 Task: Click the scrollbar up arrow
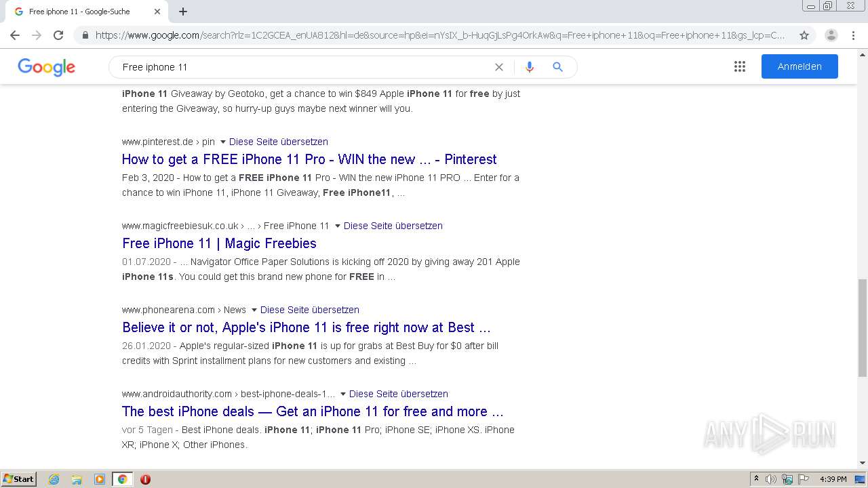tap(863, 54)
